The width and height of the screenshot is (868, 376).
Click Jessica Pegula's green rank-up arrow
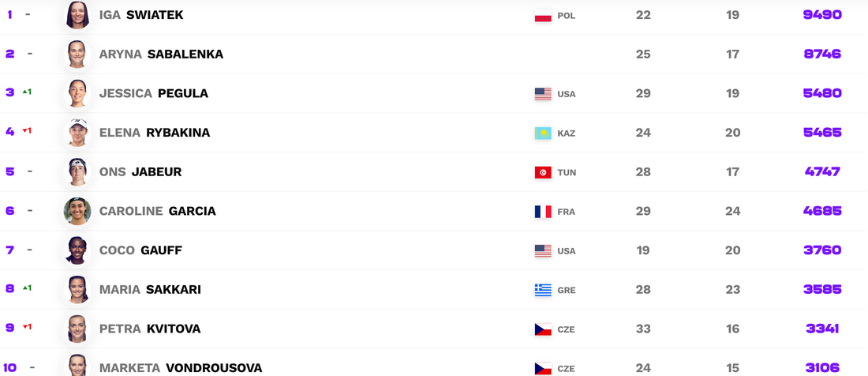click(x=24, y=92)
